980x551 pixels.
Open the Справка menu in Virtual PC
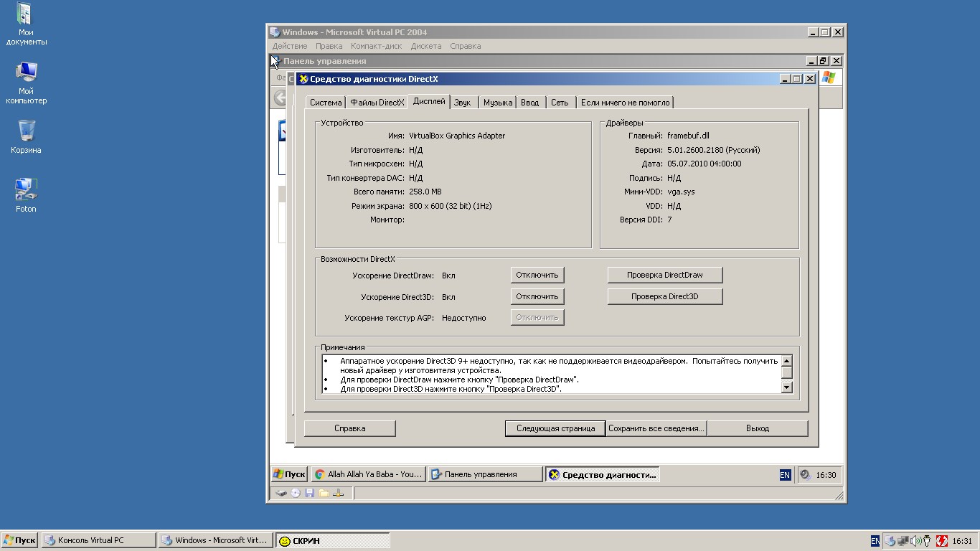[466, 46]
